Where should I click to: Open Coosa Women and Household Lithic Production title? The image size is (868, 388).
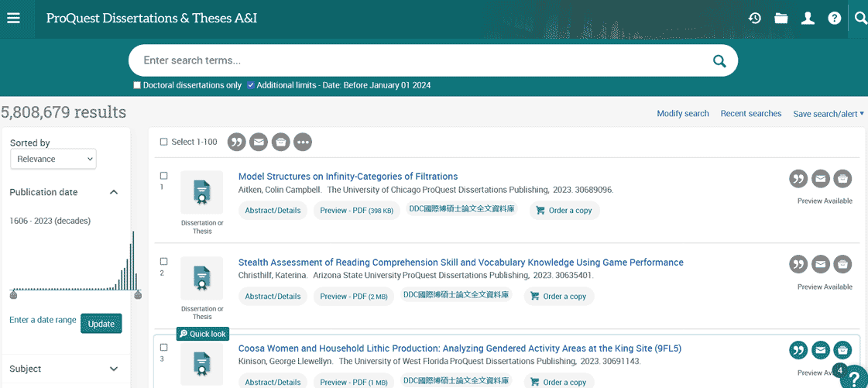coord(459,349)
